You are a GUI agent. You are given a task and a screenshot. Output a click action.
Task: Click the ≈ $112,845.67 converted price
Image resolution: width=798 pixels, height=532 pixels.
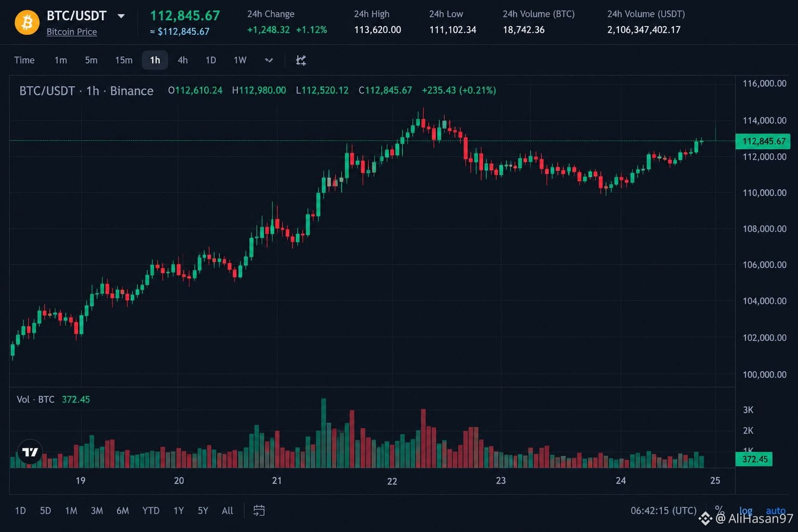click(x=180, y=32)
